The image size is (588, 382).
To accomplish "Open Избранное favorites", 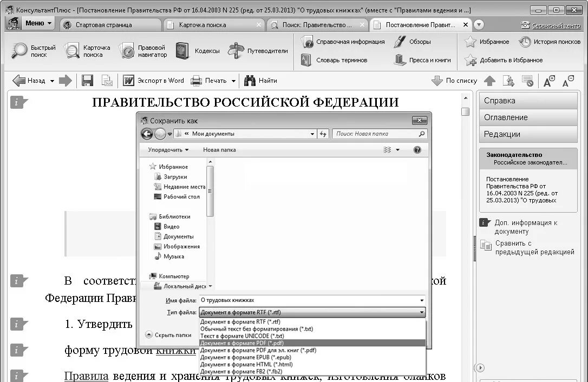I will (486, 42).
